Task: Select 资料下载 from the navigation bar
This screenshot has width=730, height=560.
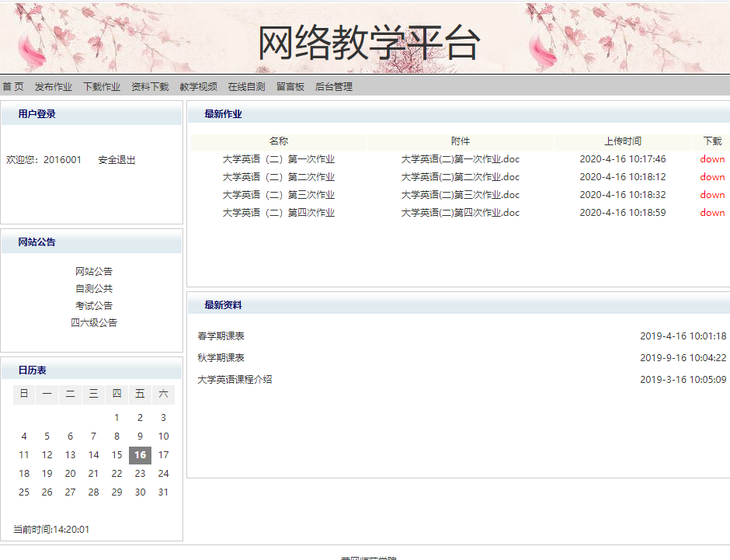Action: click(150, 87)
